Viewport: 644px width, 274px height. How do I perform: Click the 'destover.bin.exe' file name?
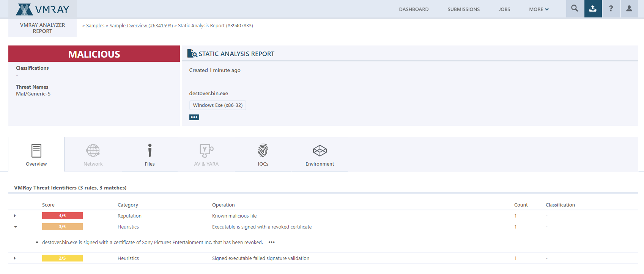[209, 93]
